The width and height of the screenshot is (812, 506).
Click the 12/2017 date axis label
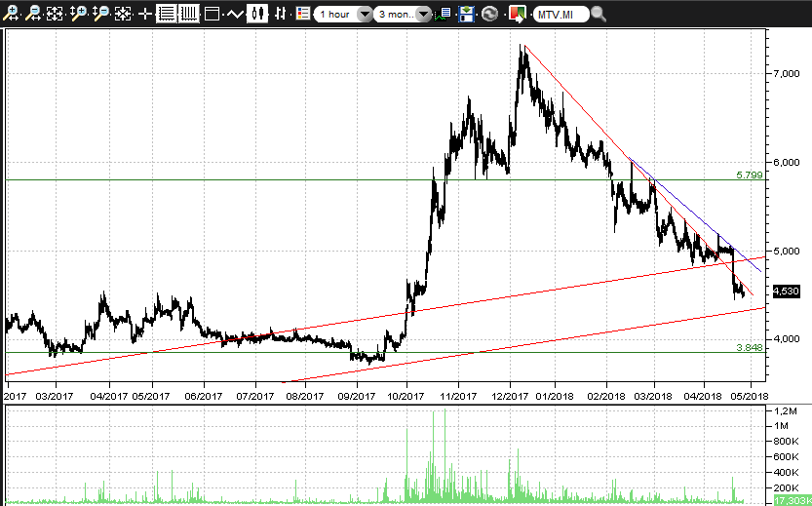(x=510, y=396)
